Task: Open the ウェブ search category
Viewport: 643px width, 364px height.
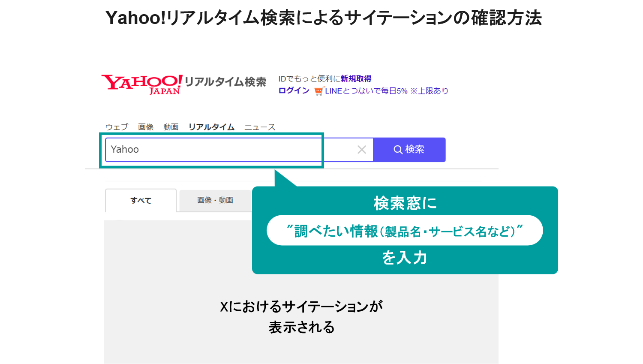Action: click(x=117, y=127)
